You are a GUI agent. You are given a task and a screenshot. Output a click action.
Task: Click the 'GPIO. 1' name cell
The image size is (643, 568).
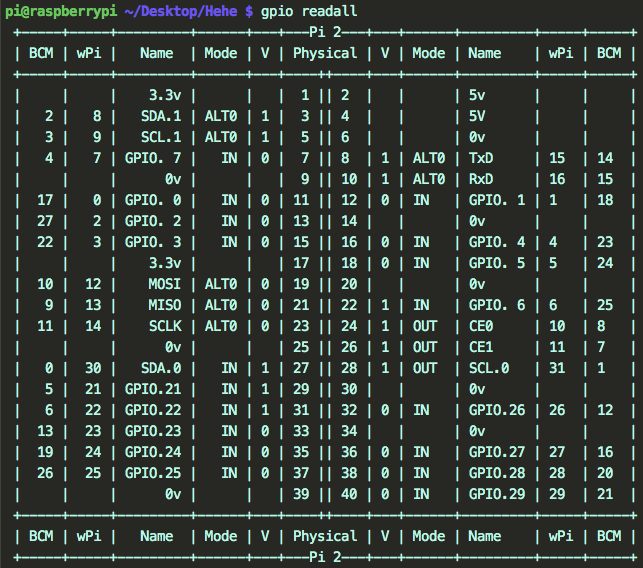coord(497,200)
